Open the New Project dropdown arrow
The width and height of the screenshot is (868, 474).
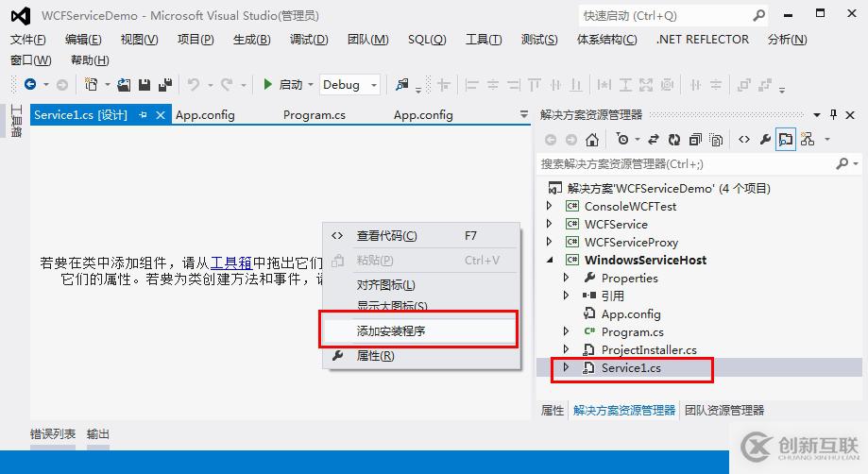tap(108, 85)
